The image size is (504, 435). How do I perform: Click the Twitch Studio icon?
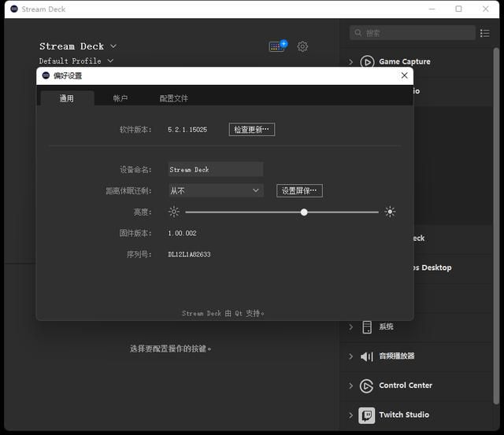[367, 415]
